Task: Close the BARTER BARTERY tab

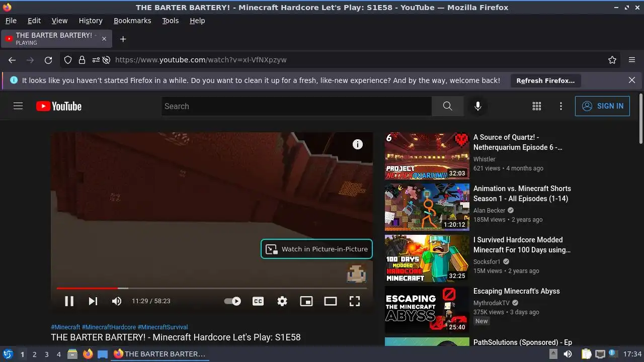Action: point(104,39)
